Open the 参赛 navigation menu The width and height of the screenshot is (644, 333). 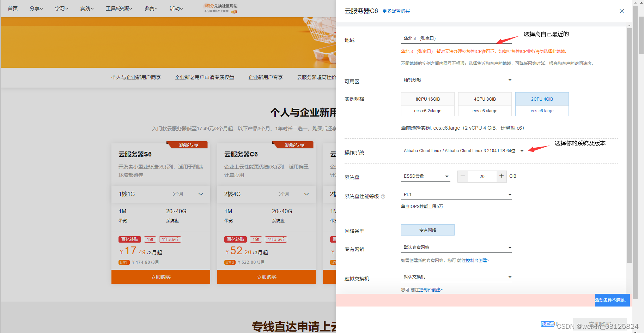point(151,8)
